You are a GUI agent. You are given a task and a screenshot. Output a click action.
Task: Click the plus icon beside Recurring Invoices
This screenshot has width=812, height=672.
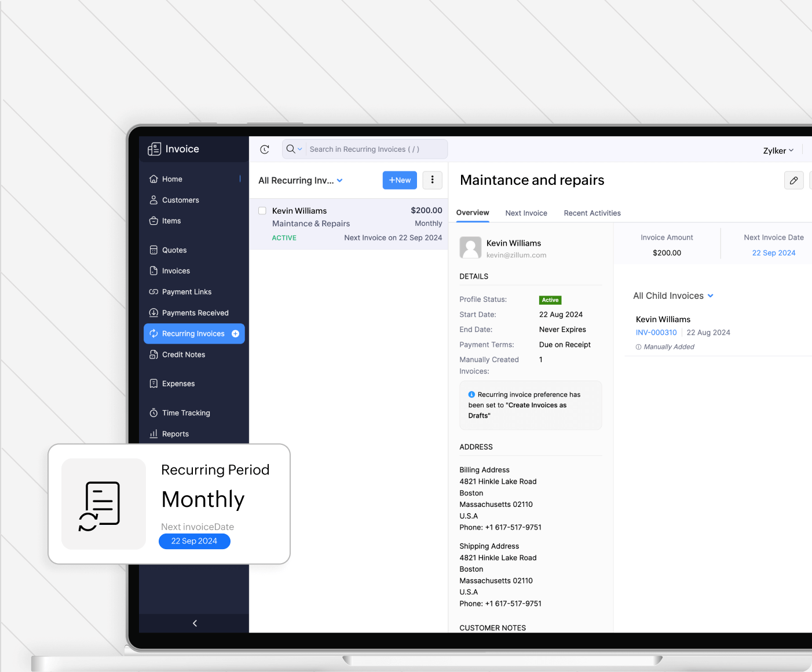[x=236, y=334]
